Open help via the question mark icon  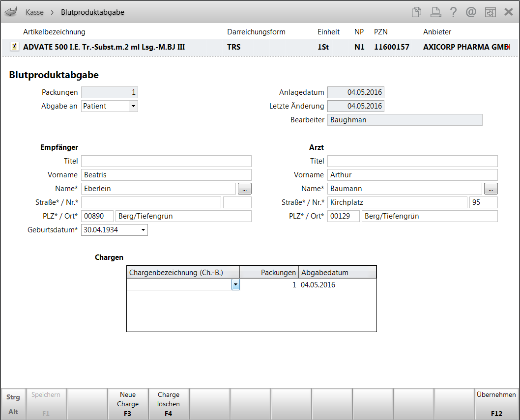click(x=453, y=12)
